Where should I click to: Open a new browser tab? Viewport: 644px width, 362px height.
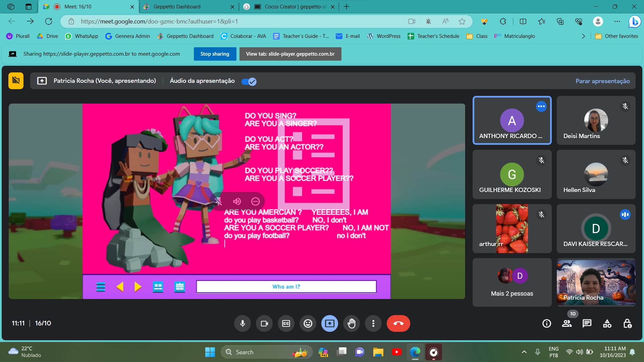pyautogui.click(x=346, y=7)
